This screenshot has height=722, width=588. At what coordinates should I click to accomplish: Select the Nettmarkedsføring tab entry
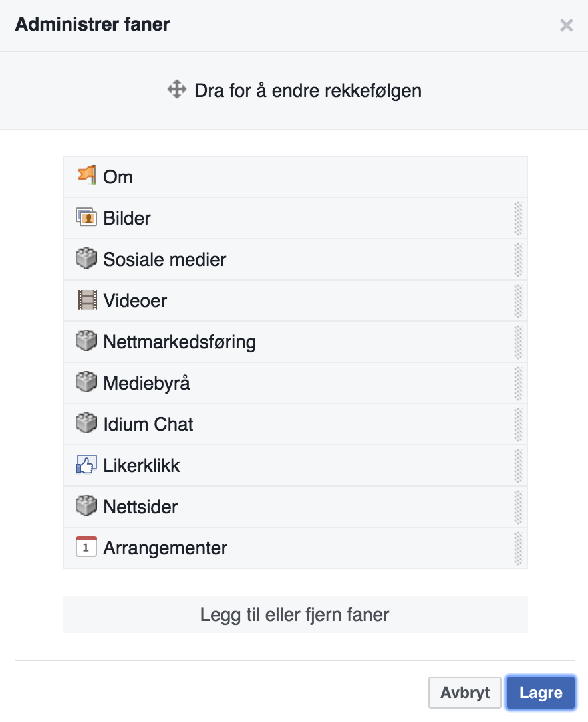tap(180, 342)
